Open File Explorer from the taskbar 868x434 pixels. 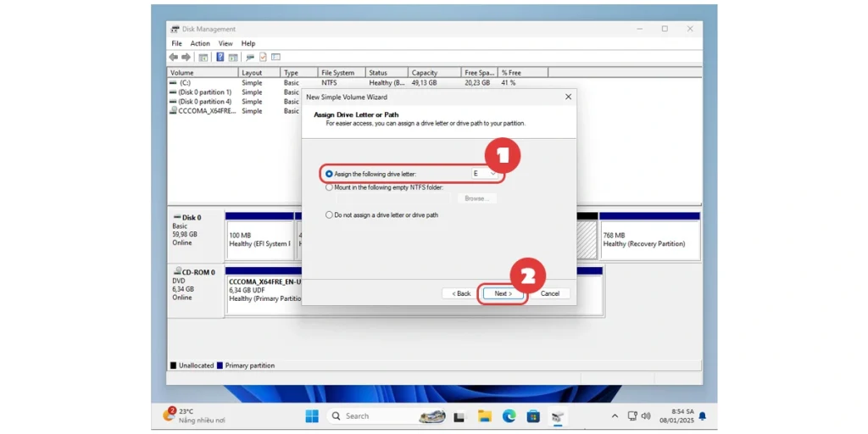point(484,416)
